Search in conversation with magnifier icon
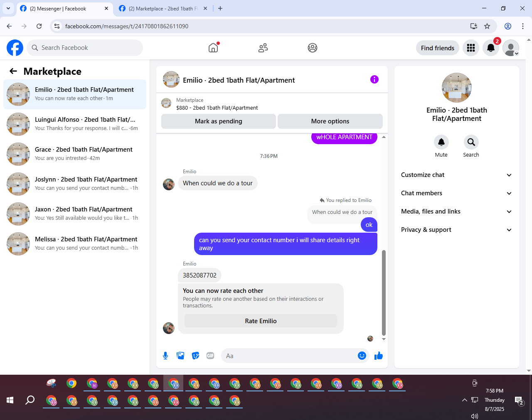 tap(471, 142)
